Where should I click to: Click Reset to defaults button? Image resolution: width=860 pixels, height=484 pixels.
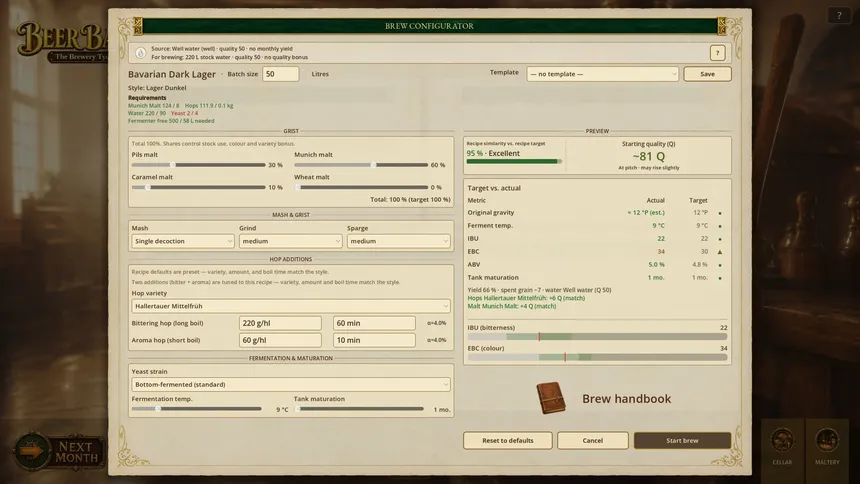point(507,441)
